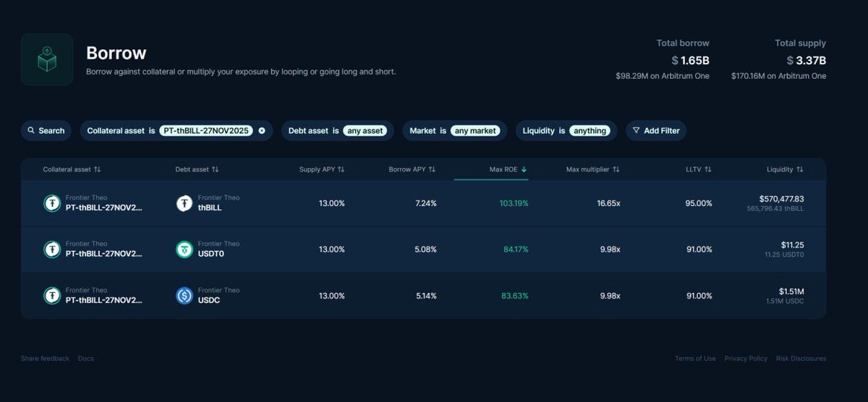This screenshot has width=868, height=402.
Task: Sort by LLTV arrows icon
Action: pyautogui.click(x=707, y=169)
